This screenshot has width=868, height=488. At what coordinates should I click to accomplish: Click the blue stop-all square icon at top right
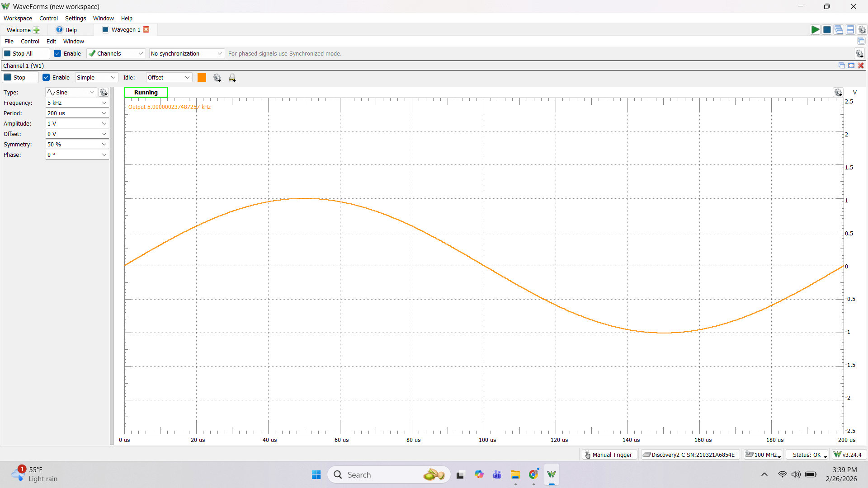click(827, 30)
